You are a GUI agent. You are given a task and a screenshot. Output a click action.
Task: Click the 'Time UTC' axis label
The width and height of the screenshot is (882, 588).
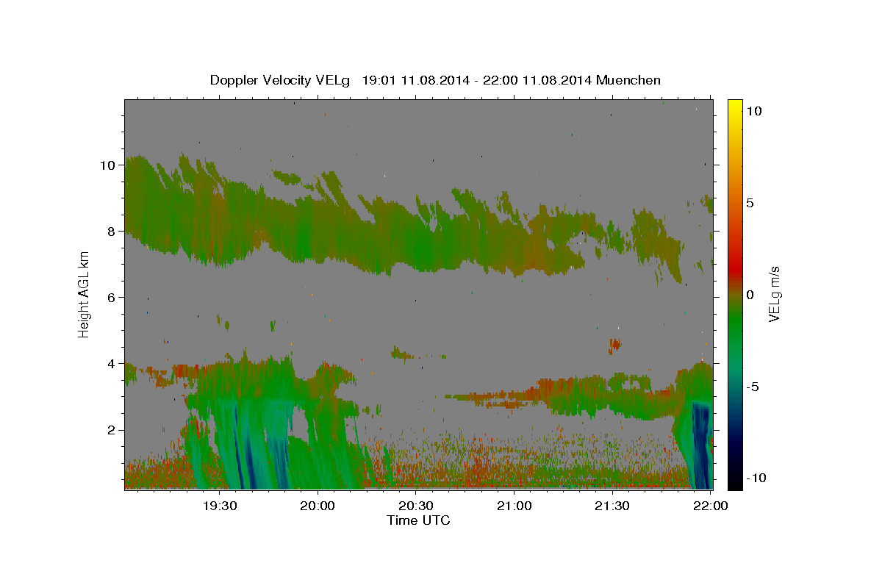coord(418,520)
